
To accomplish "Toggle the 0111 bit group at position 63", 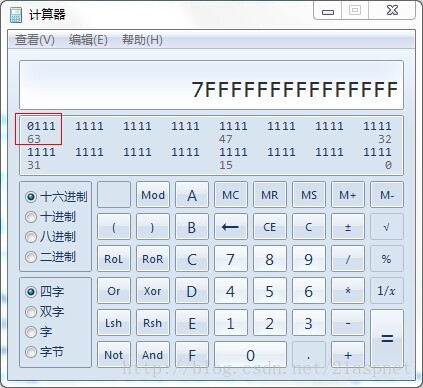I will pyautogui.click(x=41, y=126).
